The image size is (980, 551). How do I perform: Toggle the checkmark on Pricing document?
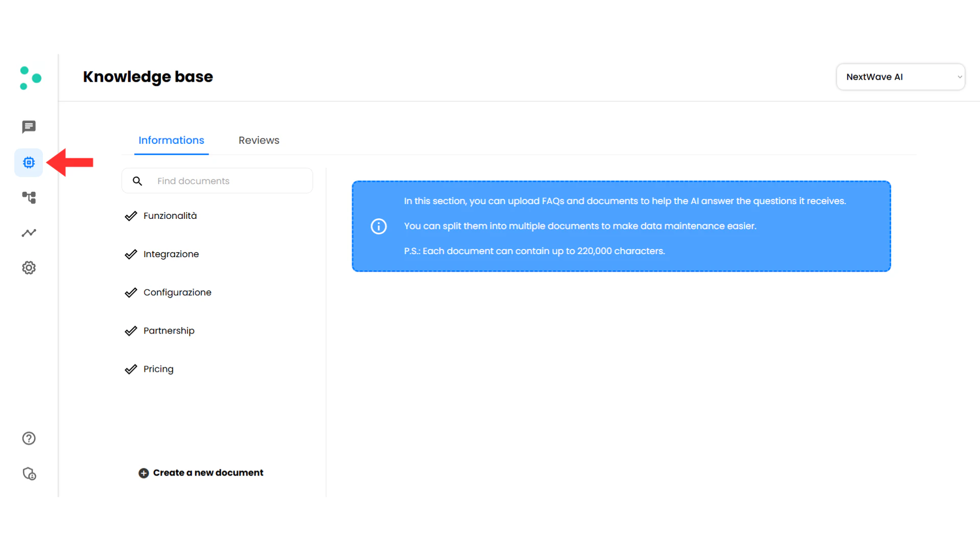click(131, 368)
